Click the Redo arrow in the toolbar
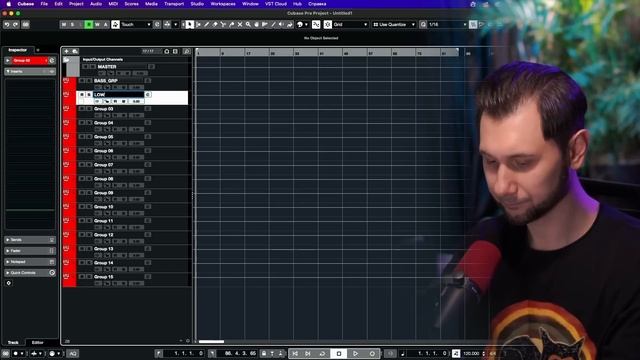Viewport: 640px width, 360px height. [16, 24]
